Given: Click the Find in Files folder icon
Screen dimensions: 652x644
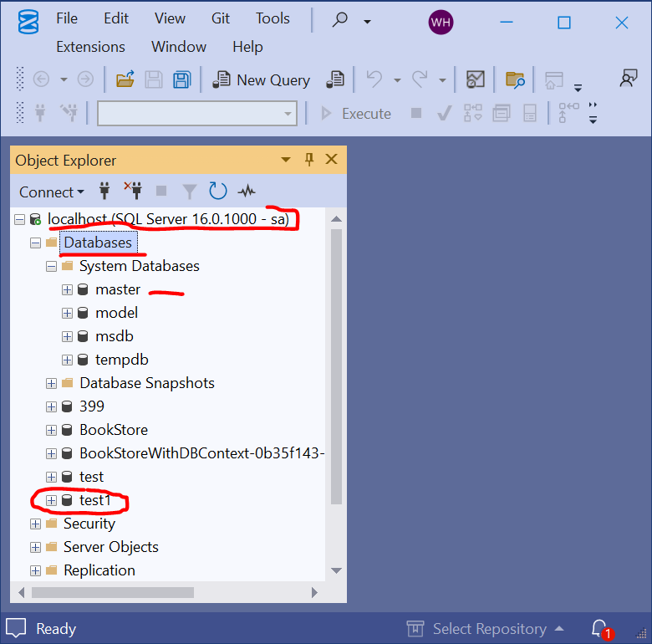Looking at the screenshot, I should [515, 79].
